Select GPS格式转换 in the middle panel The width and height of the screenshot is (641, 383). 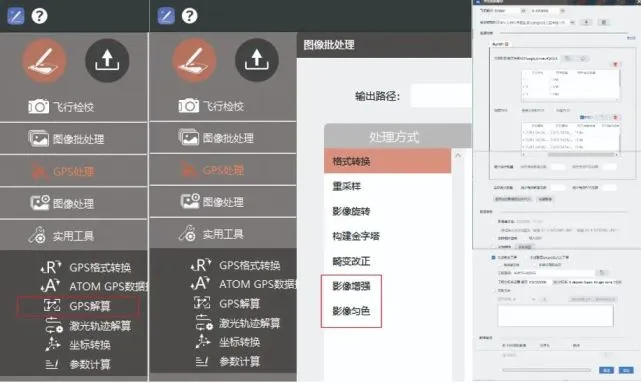249,265
